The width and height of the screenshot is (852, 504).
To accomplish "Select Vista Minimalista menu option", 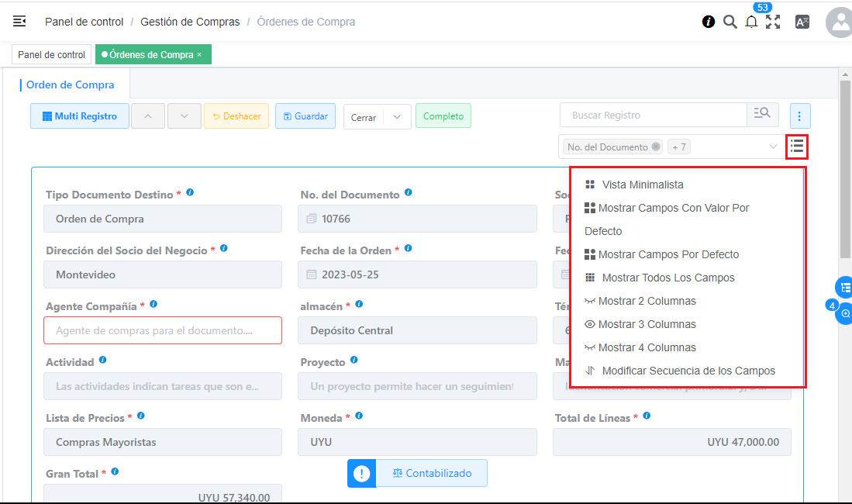I will click(x=642, y=185).
